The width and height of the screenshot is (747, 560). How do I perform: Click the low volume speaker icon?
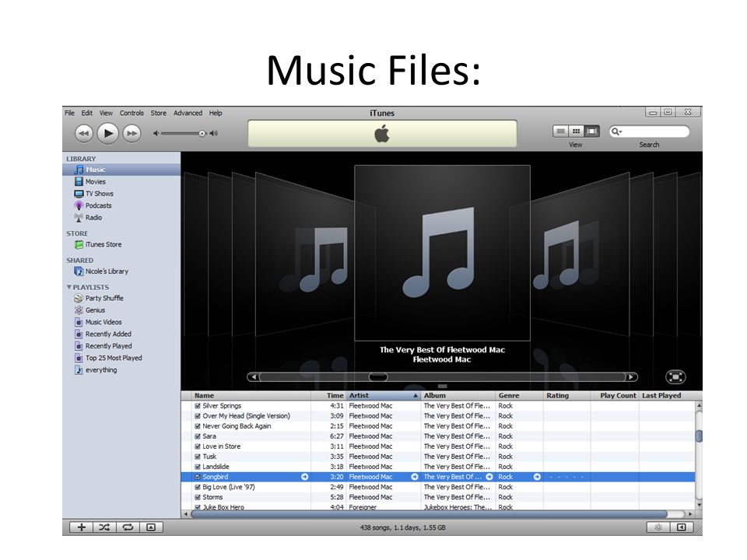point(156,134)
